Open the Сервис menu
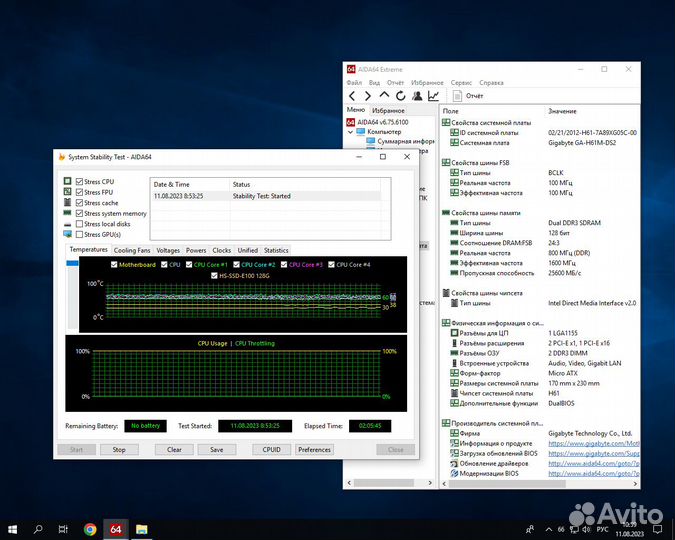Viewport: 675px width, 540px height. [461, 83]
